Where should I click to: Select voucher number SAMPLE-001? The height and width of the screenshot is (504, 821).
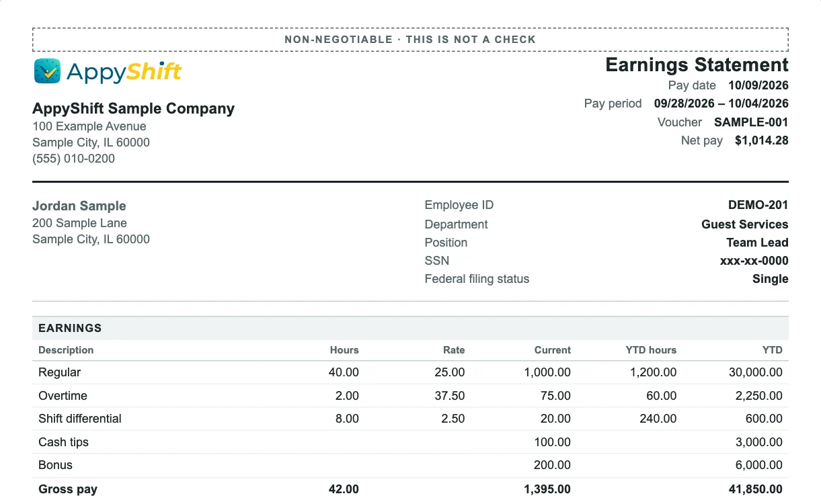coord(751,122)
